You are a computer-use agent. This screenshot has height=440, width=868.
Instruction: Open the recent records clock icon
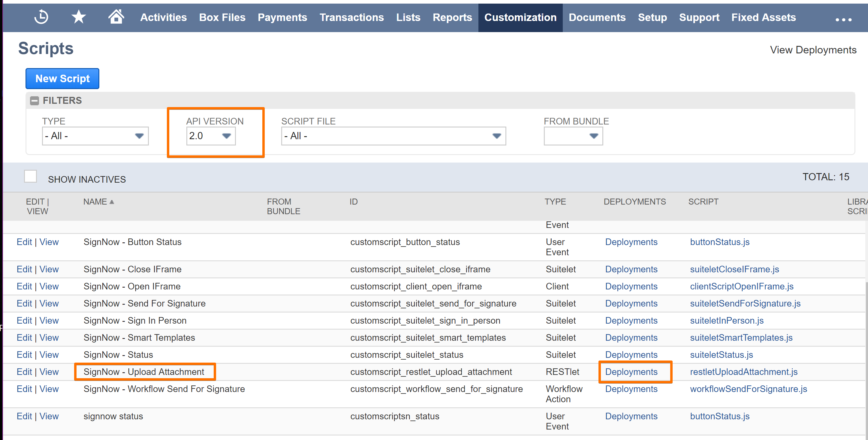tap(41, 17)
